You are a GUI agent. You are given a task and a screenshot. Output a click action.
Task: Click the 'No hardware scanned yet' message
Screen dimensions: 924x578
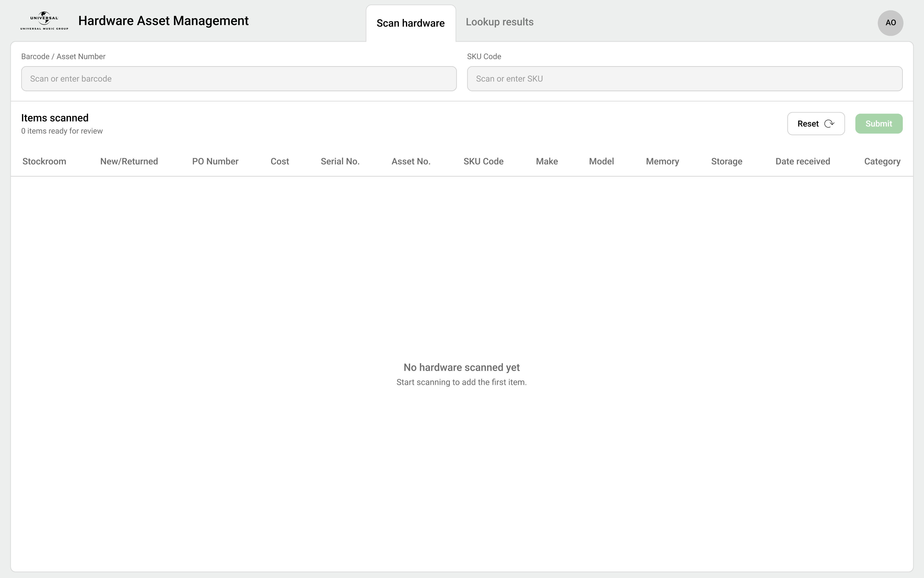(x=462, y=367)
